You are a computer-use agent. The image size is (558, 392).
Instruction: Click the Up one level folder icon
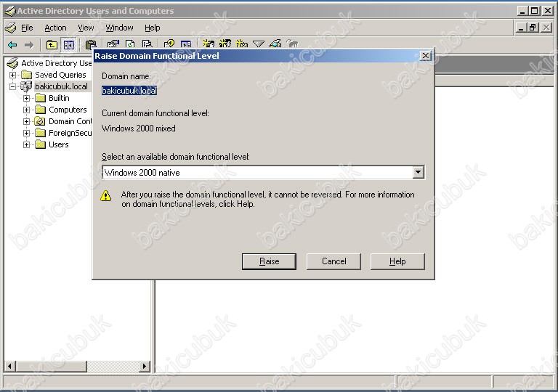point(52,45)
